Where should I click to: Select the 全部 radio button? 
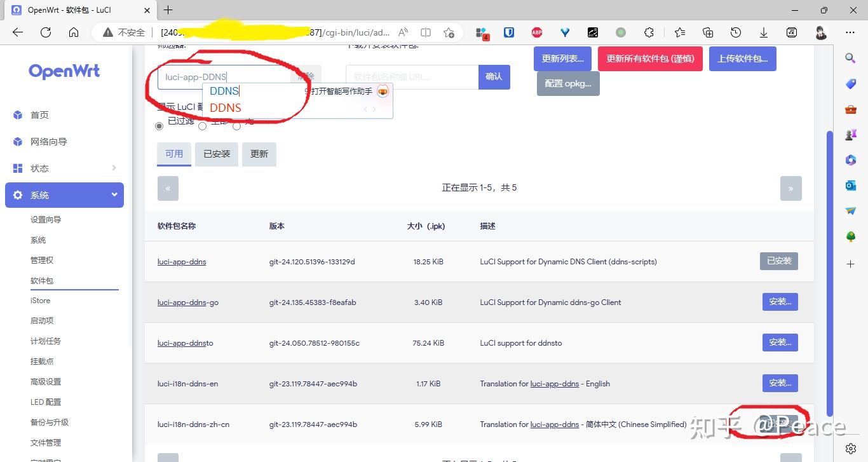click(201, 126)
